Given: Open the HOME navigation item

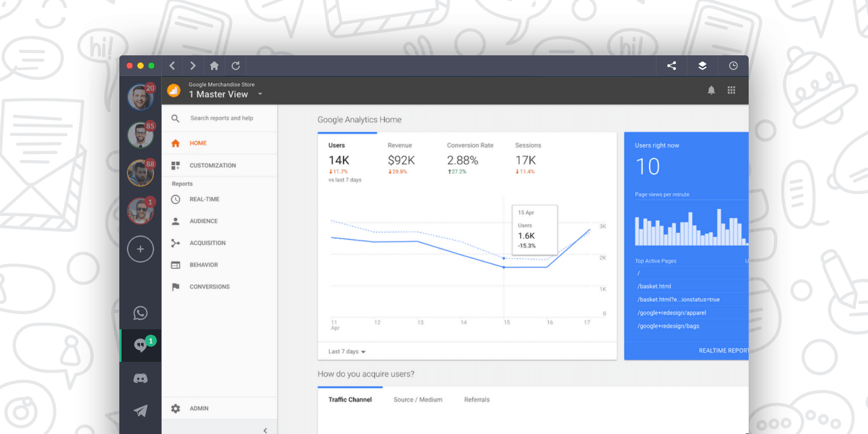Looking at the screenshot, I should pyautogui.click(x=219, y=143).
